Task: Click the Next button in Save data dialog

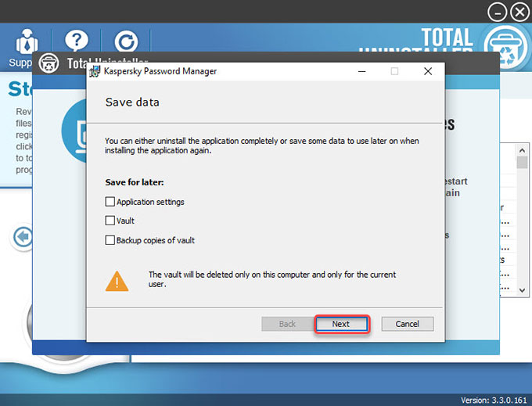Action: (x=342, y=324)
